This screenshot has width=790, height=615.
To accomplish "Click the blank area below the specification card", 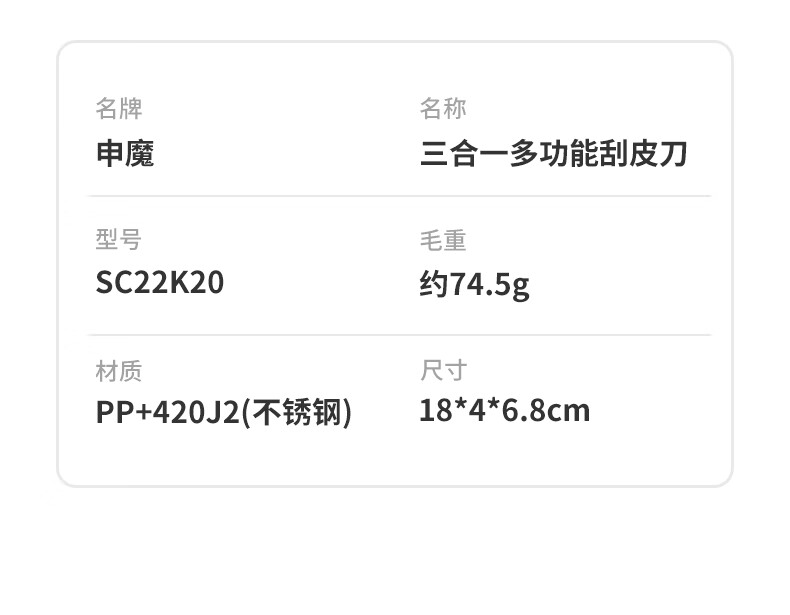I will pos(395,550).
